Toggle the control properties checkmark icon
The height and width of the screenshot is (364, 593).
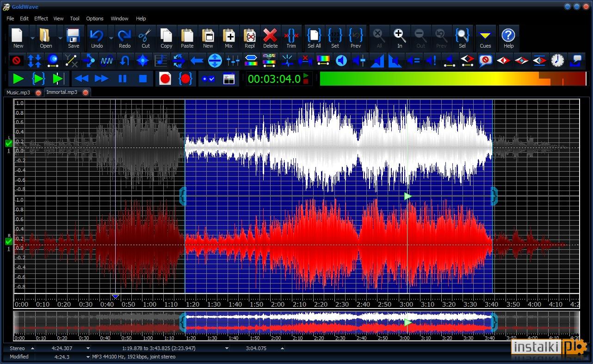click(x=208, y=79)
